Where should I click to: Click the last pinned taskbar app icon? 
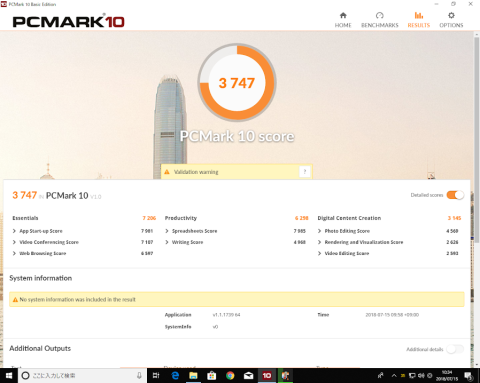(285, 376)
